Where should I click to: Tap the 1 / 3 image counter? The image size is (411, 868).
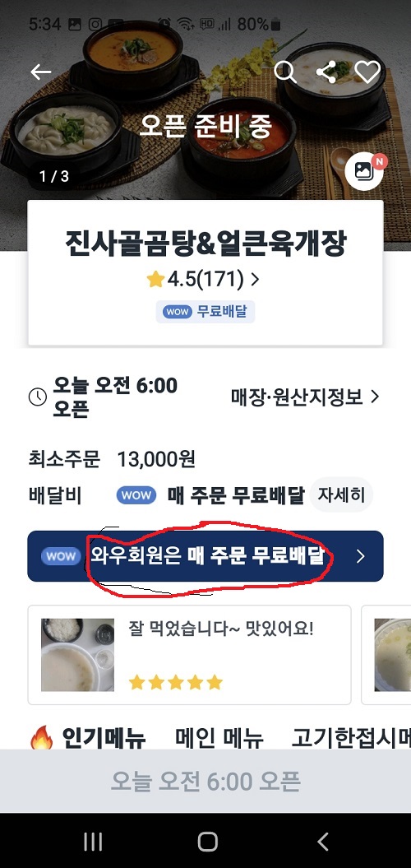(x=54, y=176)
